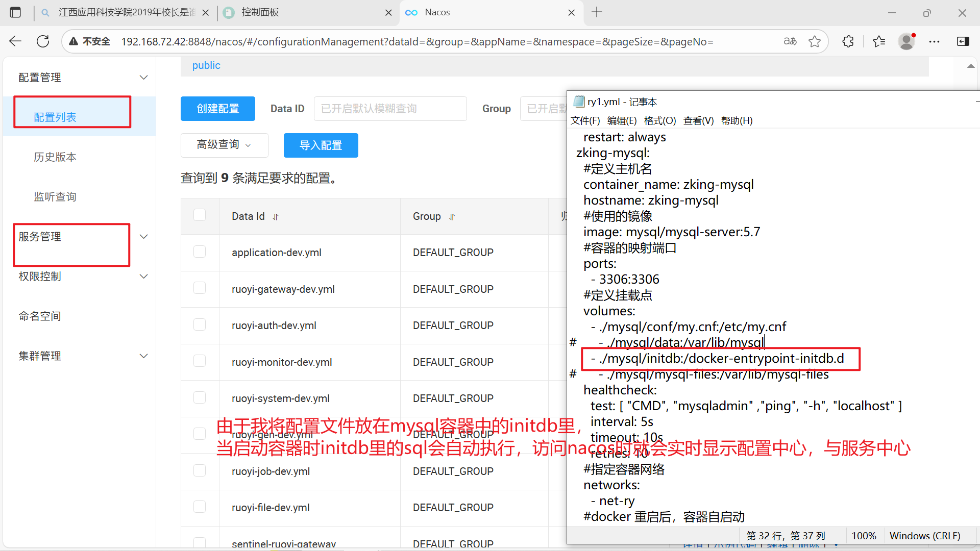
Task: Toggle the select-all checkbox in the table header
Action: click(200, 215)
